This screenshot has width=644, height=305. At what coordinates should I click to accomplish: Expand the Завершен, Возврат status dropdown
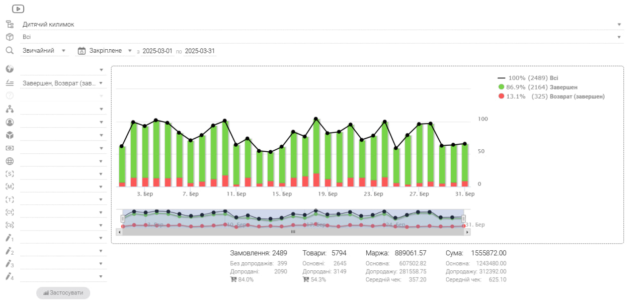coord(63,83)
